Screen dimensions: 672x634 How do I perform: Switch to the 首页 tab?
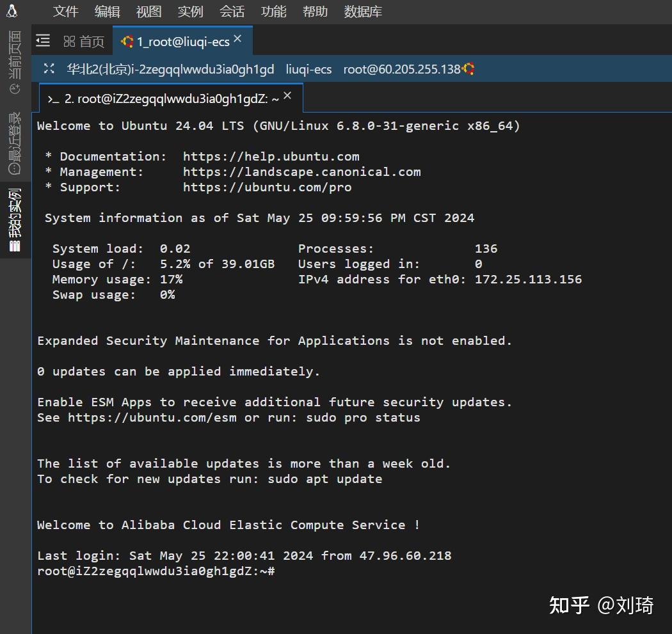tap(92, 40)
